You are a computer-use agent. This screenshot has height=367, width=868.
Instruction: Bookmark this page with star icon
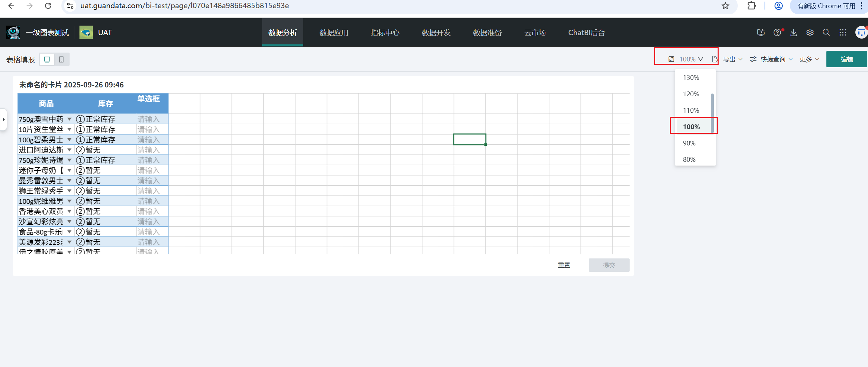pos(725,6)
